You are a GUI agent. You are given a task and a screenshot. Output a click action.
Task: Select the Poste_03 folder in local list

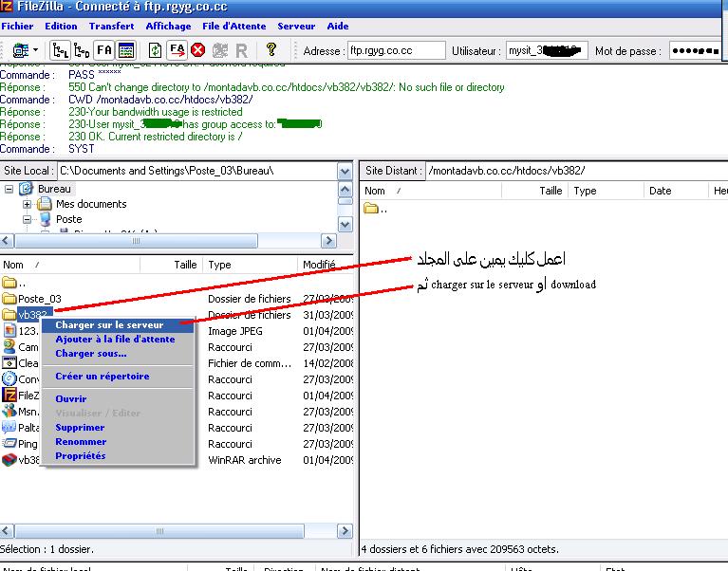coord(39,299)
